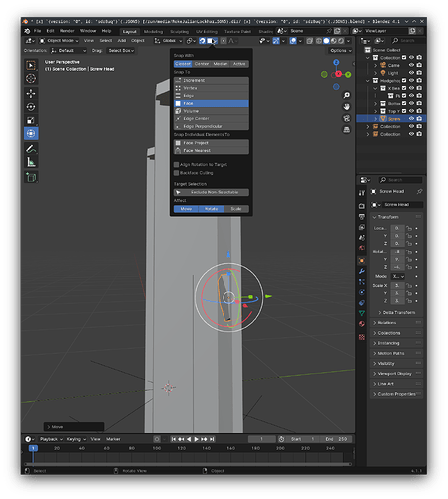
Task: Click the zoom magnifier viewport icon
Action: (x=346, y=96)
